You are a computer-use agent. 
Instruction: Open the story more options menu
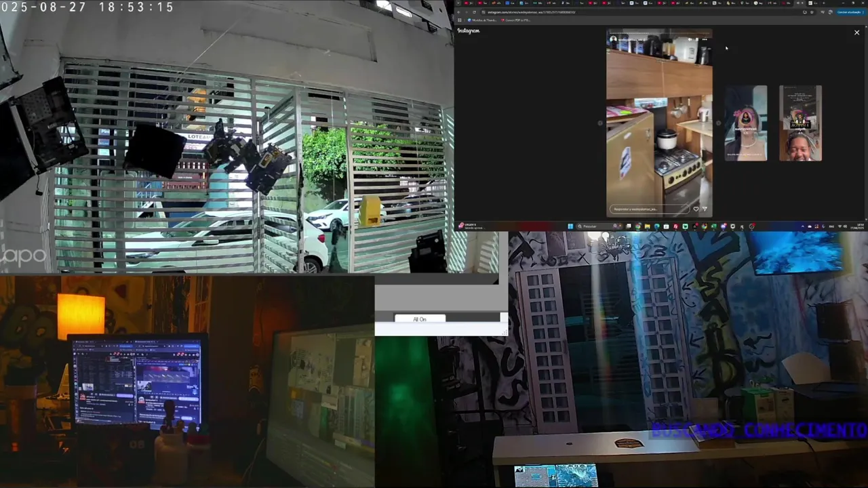coord(705,39)
